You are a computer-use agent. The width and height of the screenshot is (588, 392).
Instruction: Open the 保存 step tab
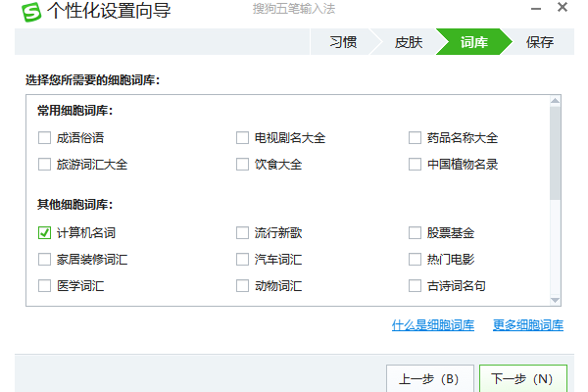pos(540,42)
